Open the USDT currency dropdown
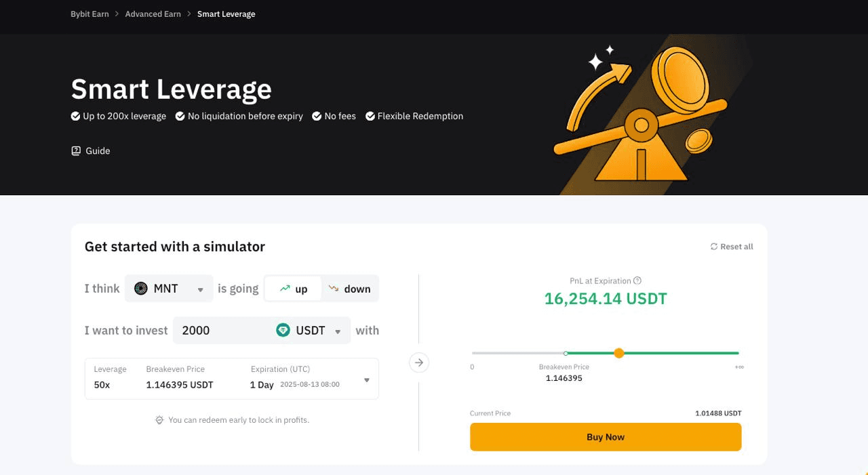The height and width of the screenshot is (475, 868). click(x=310, y=331)
